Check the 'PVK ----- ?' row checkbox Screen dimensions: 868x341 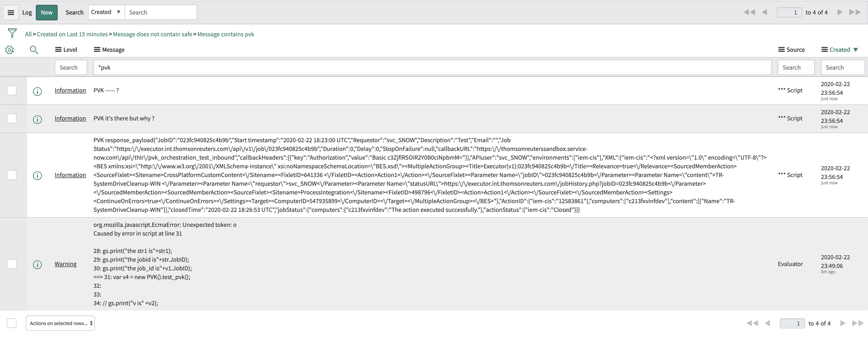(x=12, y=90)
